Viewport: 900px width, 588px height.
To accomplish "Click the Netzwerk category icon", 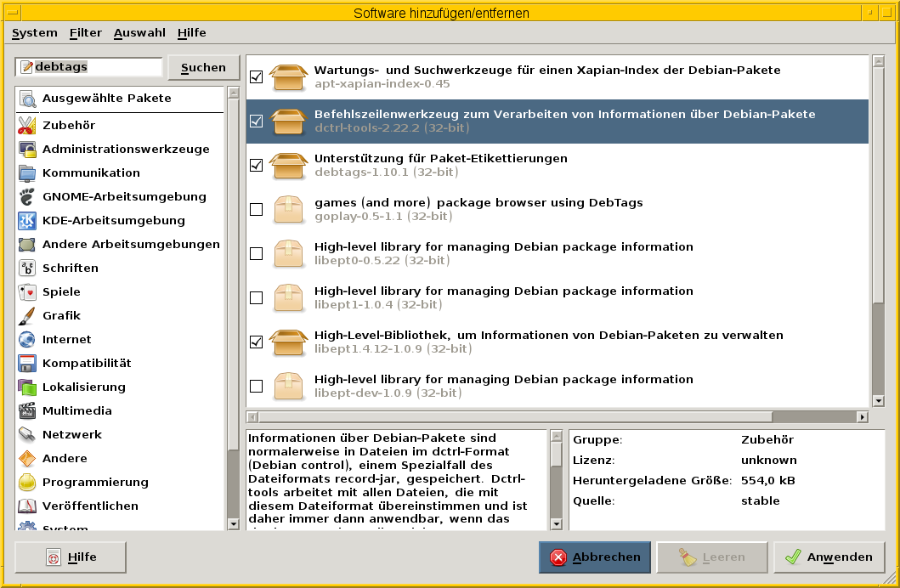I will coord(28,434).
